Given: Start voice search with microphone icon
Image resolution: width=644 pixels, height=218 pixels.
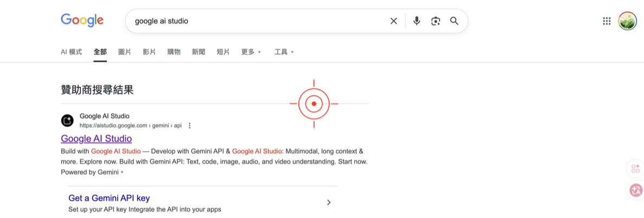Looking at the screenshot, I should (417, 21).
